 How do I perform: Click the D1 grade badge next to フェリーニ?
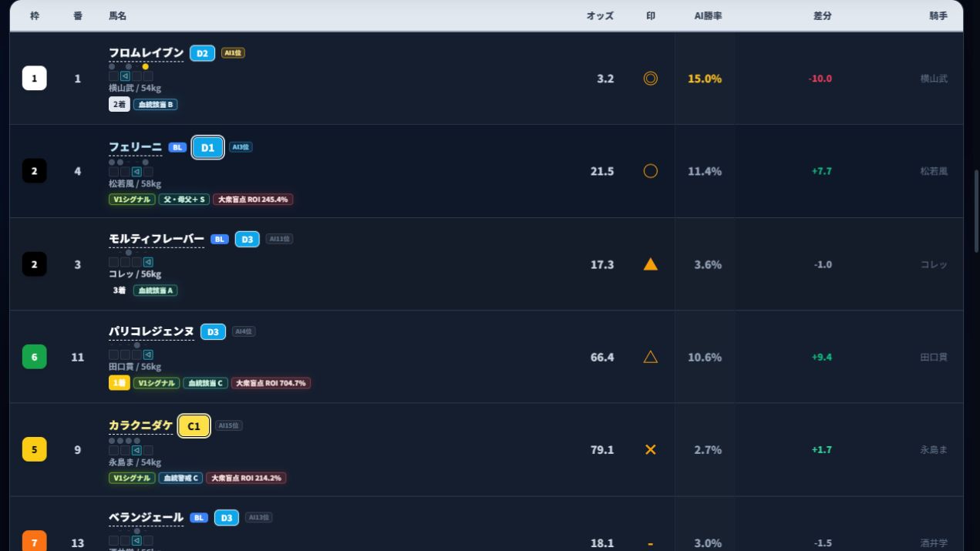point(207,147)
